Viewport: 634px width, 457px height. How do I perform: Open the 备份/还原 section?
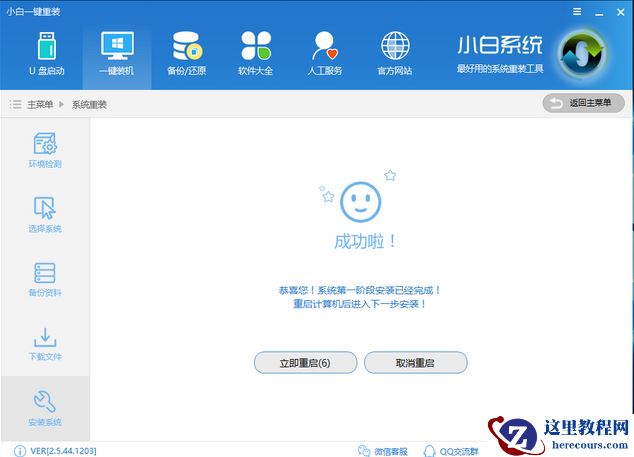186,54
